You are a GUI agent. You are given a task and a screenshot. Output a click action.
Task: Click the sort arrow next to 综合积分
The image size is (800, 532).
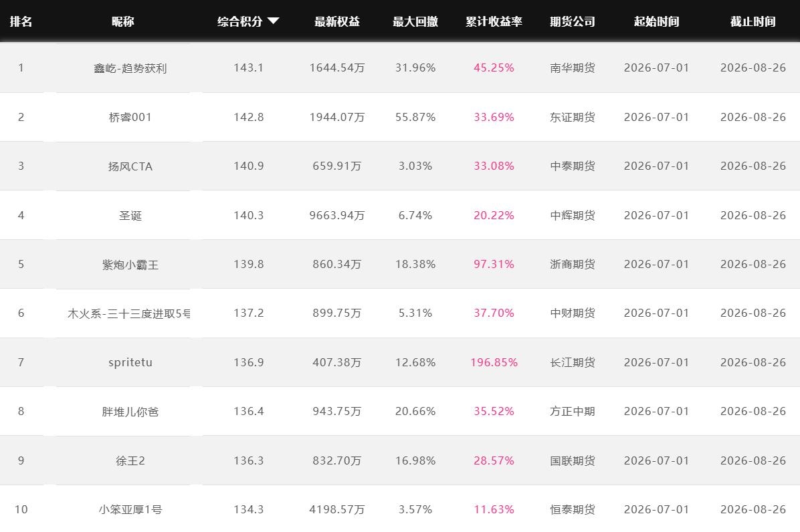coord(274,21)
